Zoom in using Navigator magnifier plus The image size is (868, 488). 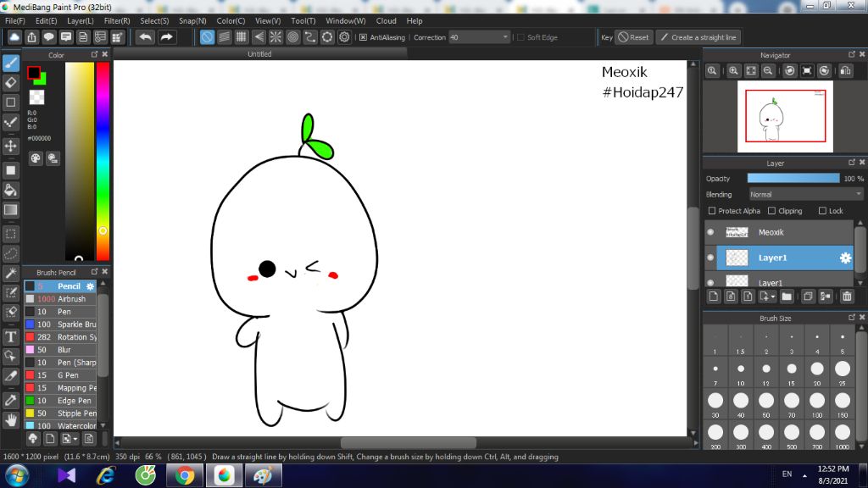click(x=733, y=71)
